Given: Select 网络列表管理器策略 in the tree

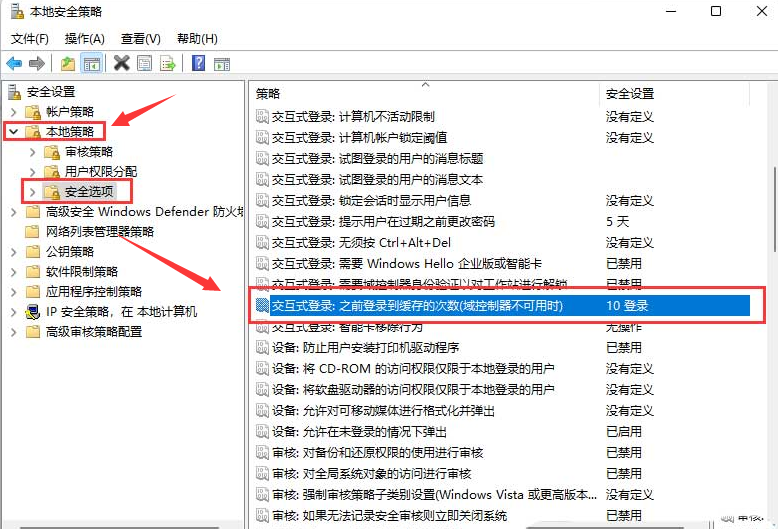Looking at the screenshot, I should [100, 232].
